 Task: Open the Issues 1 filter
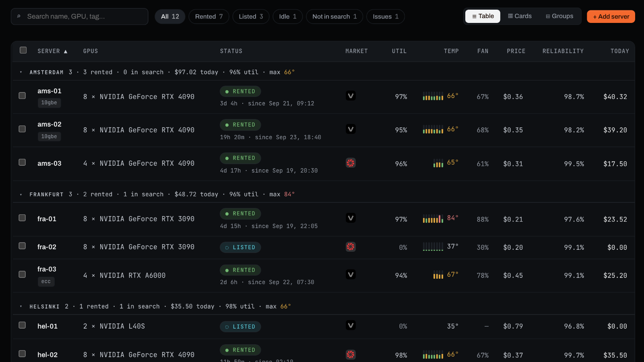point(386,16)
